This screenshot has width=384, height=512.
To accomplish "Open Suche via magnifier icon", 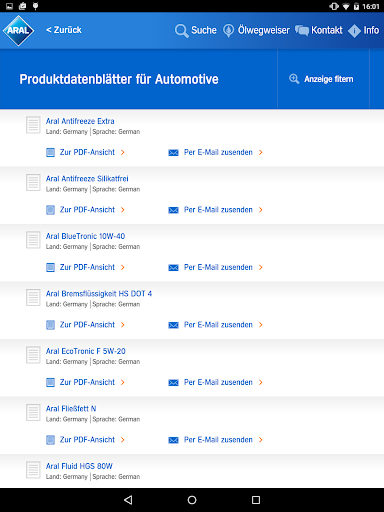I will point(182,31).
